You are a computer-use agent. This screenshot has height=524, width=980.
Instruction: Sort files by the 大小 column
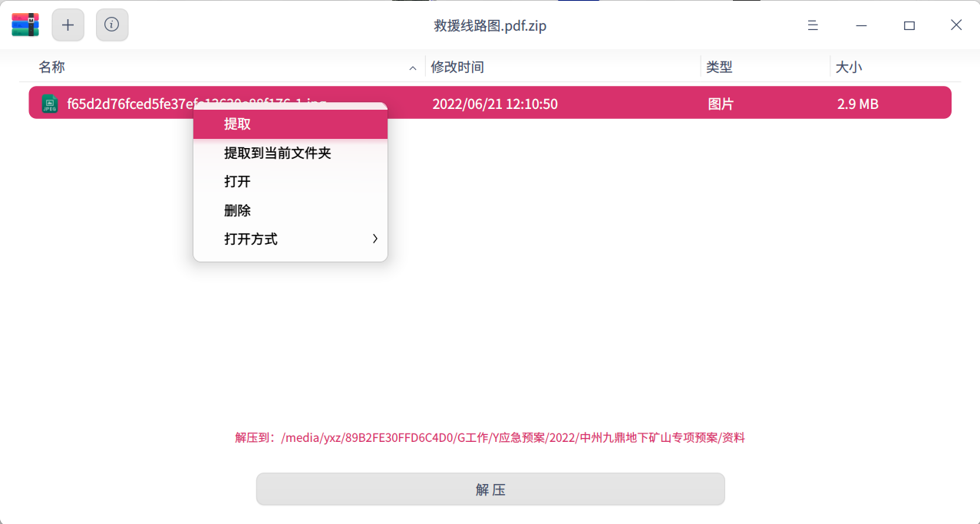848,67
